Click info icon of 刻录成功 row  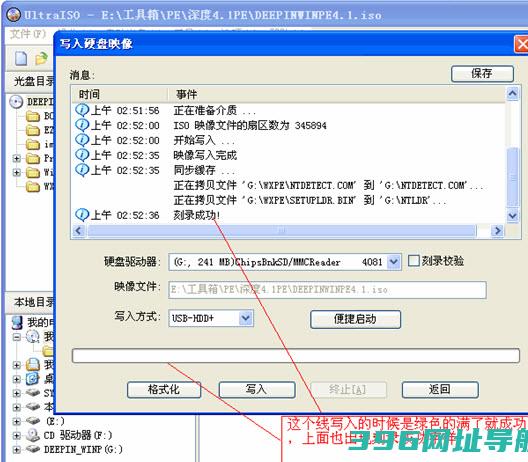(x=82, y=215)
